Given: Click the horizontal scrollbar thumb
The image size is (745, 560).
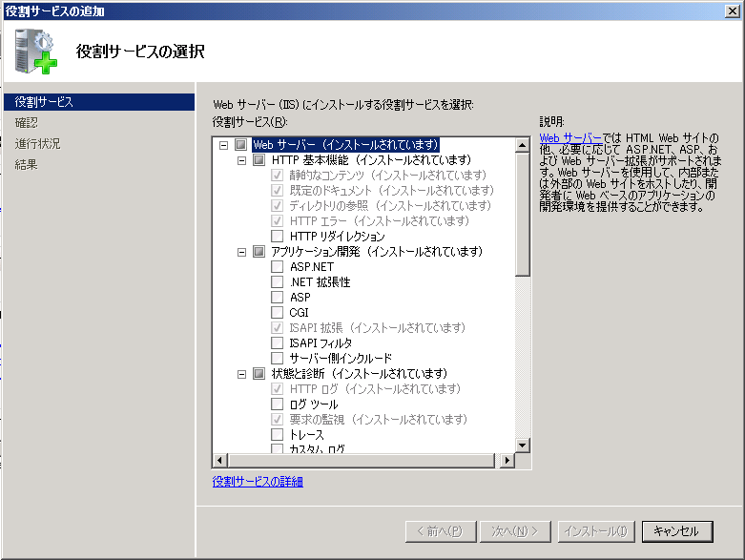Looking at the screenshot, I should (362, 460).
